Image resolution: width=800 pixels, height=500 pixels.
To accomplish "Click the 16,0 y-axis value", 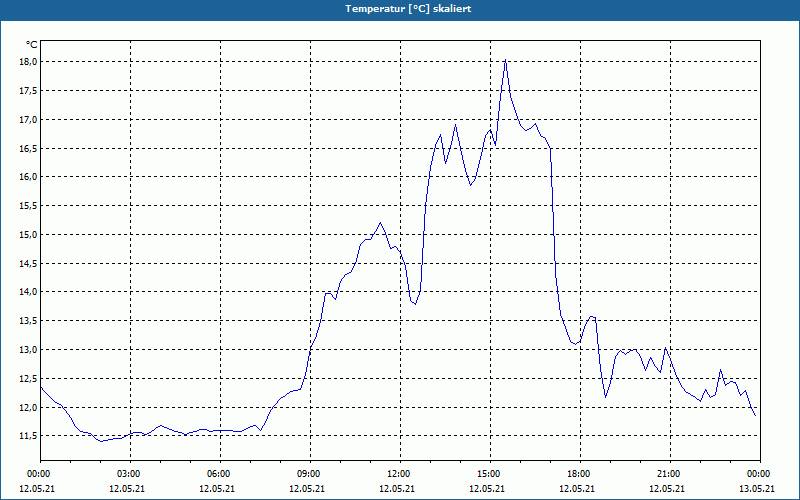I will (x=29, y=177).
